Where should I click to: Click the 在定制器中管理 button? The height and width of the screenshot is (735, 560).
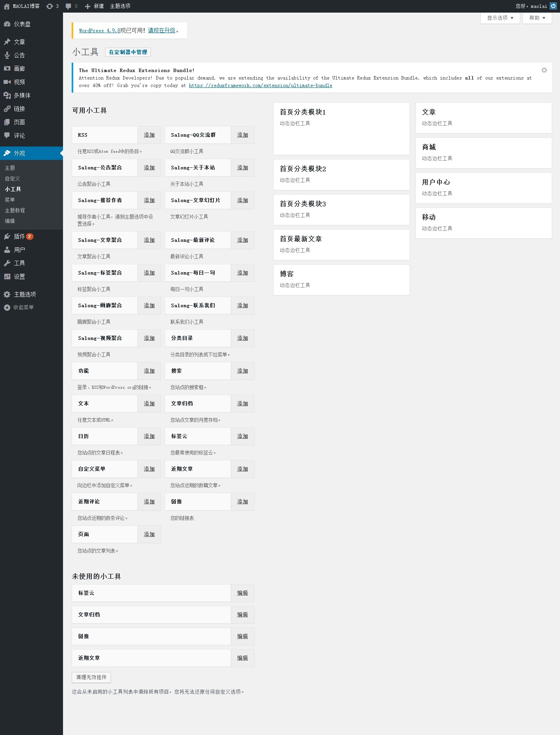(128, 52)
